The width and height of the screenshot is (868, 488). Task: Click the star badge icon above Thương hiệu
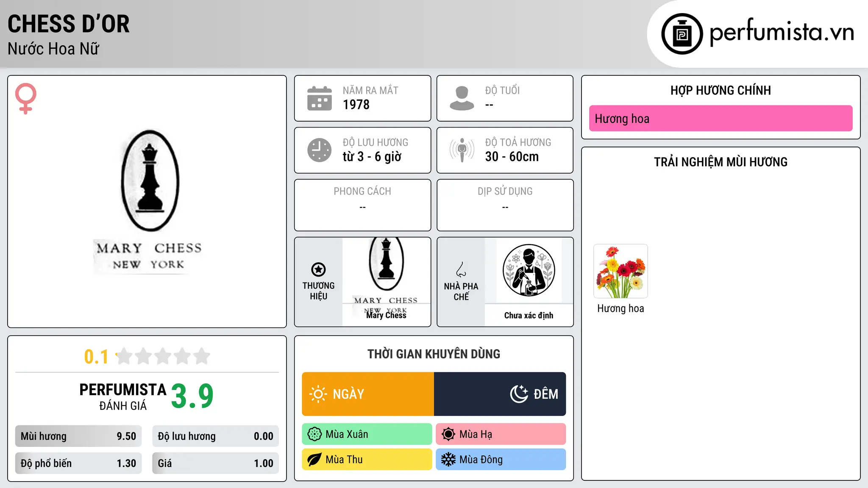318,269
